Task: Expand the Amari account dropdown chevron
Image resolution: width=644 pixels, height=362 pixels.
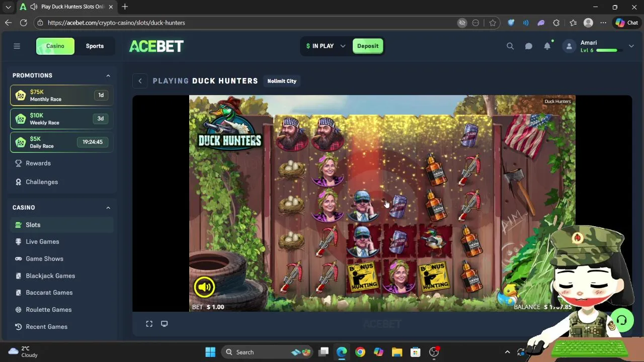Action: [x=631, y=46]
